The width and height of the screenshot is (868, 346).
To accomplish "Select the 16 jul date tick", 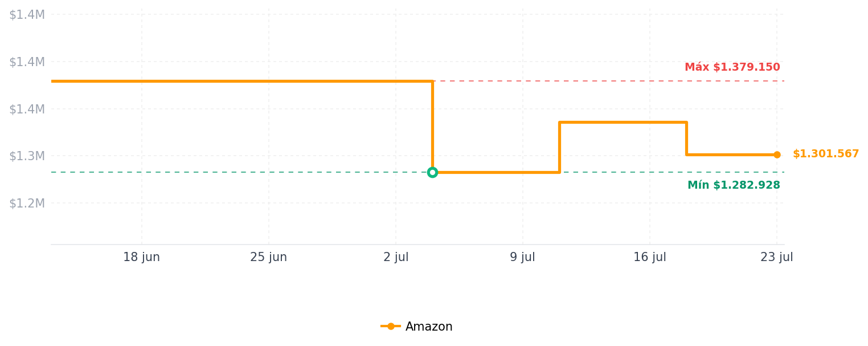I will tap(650, 257).
